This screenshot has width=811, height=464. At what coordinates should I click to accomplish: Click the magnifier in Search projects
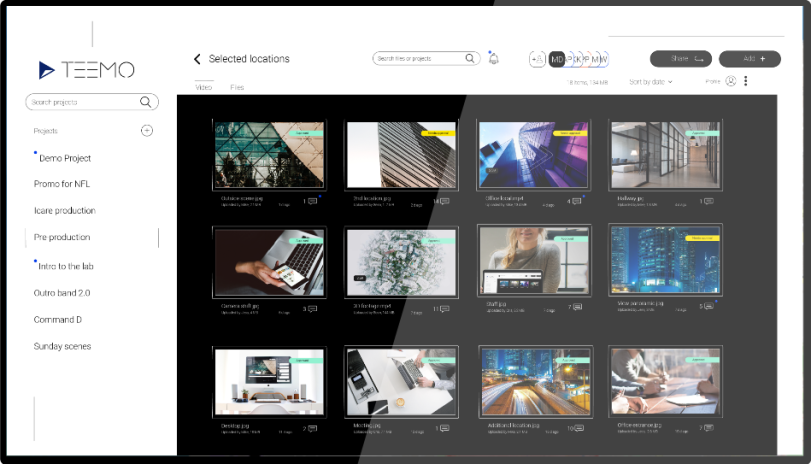click(146, 102)
